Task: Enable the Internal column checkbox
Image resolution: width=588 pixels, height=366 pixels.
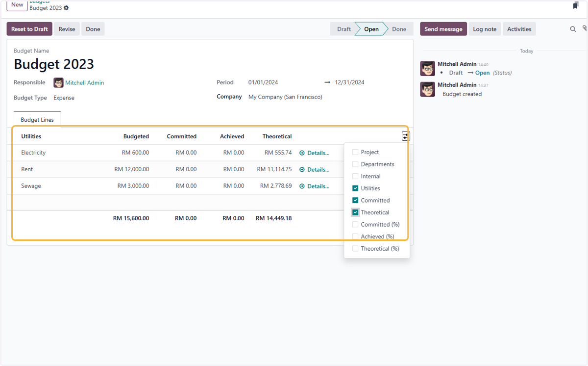Action: (355, 176)
